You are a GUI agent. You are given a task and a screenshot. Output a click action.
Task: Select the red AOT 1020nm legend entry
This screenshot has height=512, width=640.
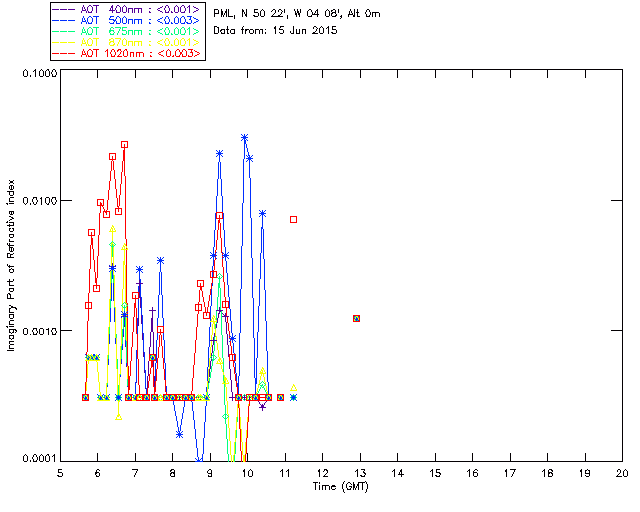[127, 53]
